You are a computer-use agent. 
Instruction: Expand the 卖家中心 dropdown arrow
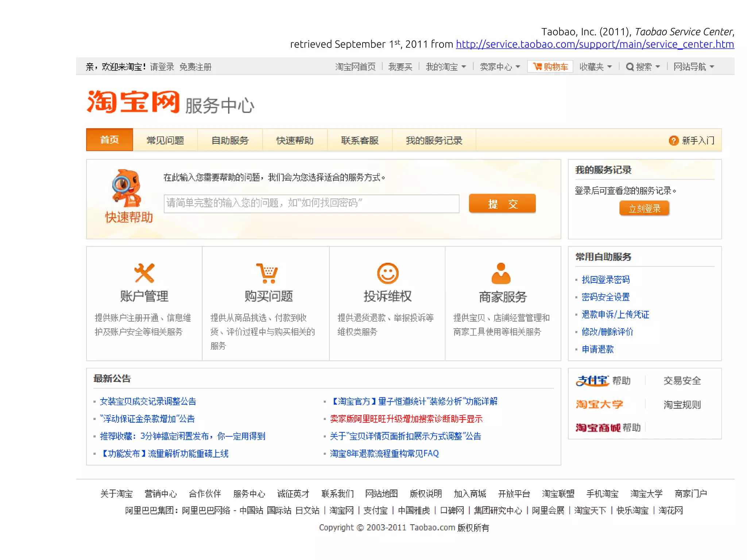518,67
